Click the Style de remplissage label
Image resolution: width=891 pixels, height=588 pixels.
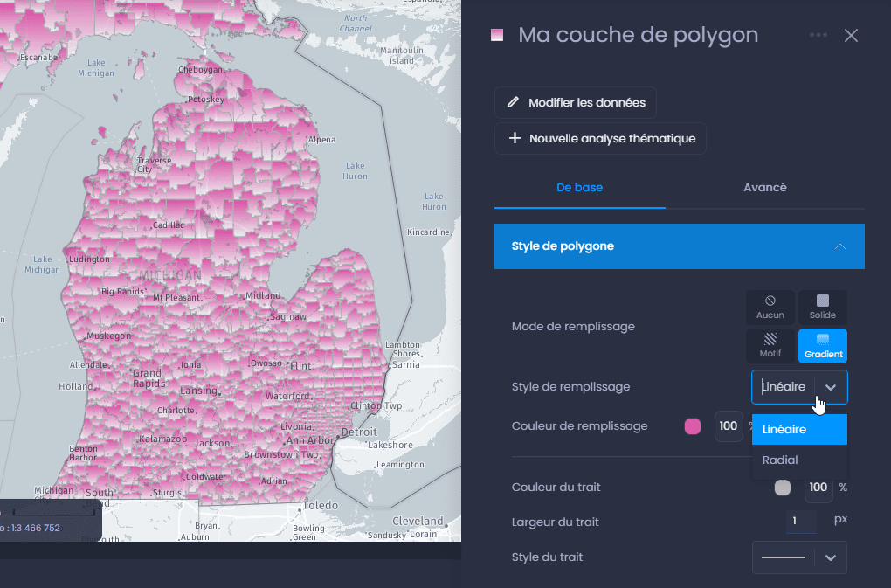click(570, 387)
